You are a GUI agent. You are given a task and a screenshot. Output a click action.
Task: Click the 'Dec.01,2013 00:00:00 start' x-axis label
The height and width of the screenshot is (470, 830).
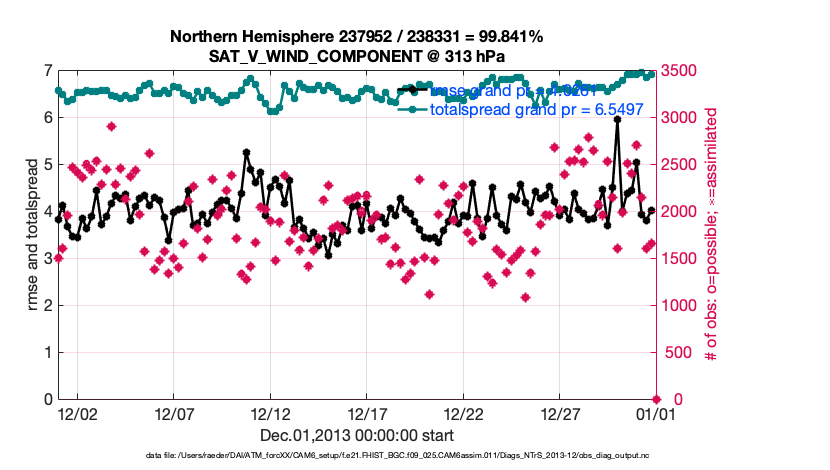(x=356, y=435)
